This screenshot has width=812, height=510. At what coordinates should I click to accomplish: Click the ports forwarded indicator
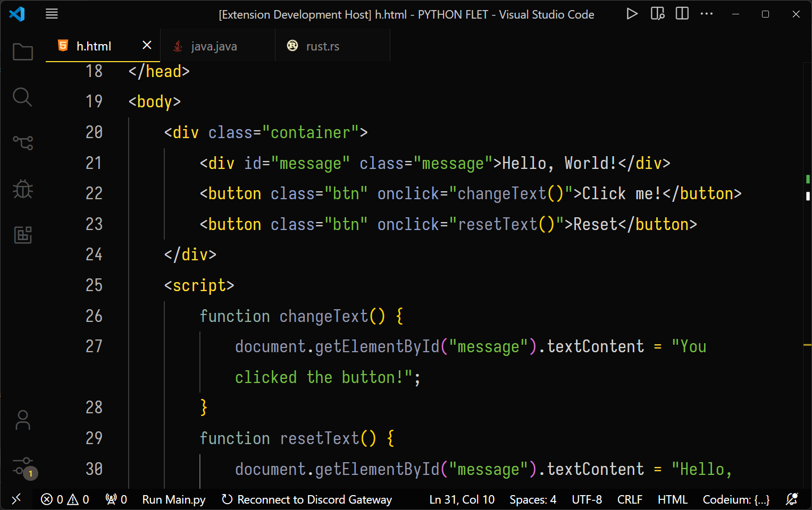(116, 499)
